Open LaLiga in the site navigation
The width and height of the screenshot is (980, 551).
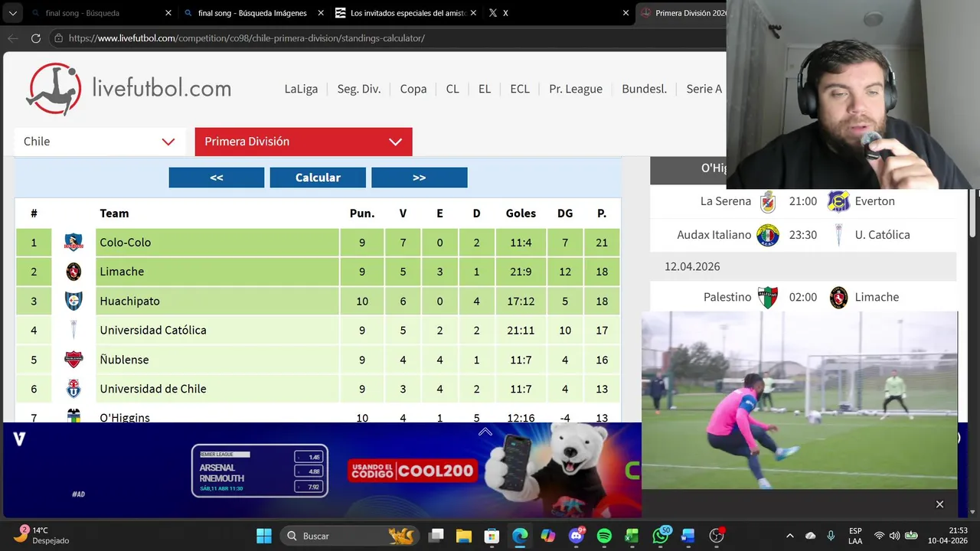(301, 89)
